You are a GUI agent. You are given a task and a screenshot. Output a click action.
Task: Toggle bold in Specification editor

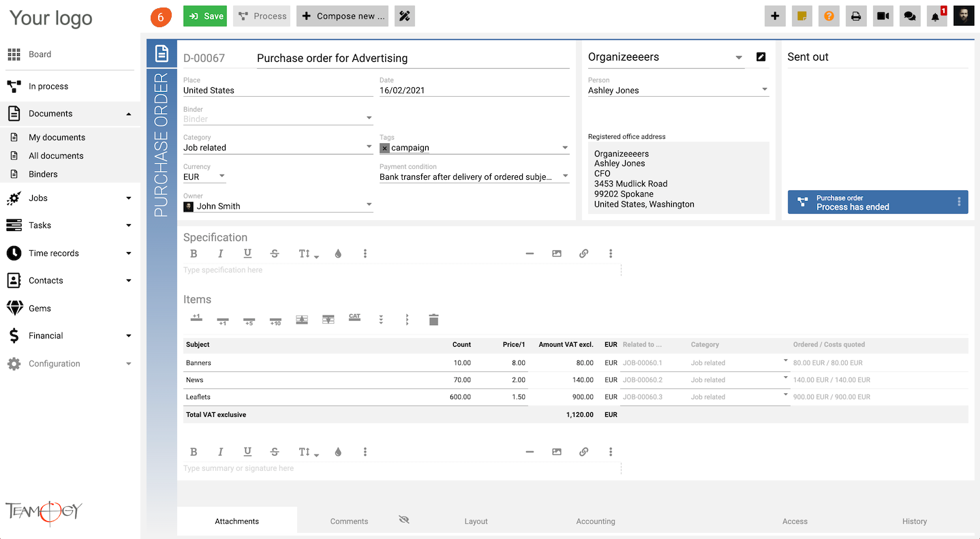coord(194,253)
